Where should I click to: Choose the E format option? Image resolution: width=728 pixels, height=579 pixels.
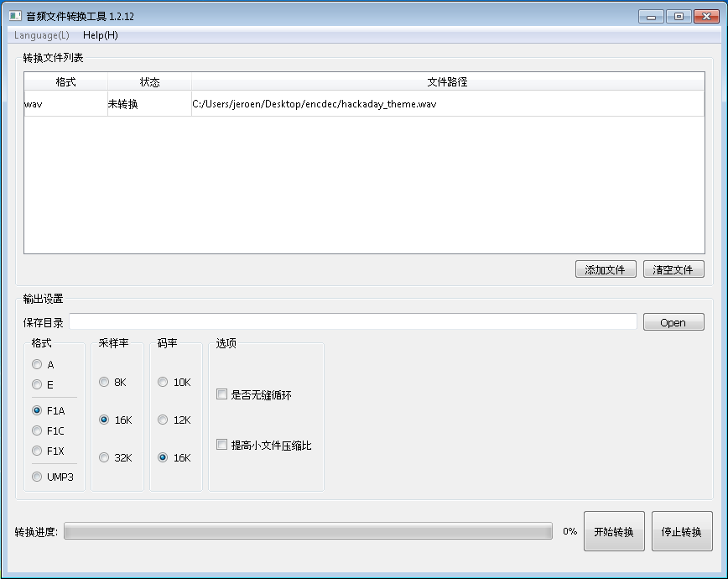point(37,385)
